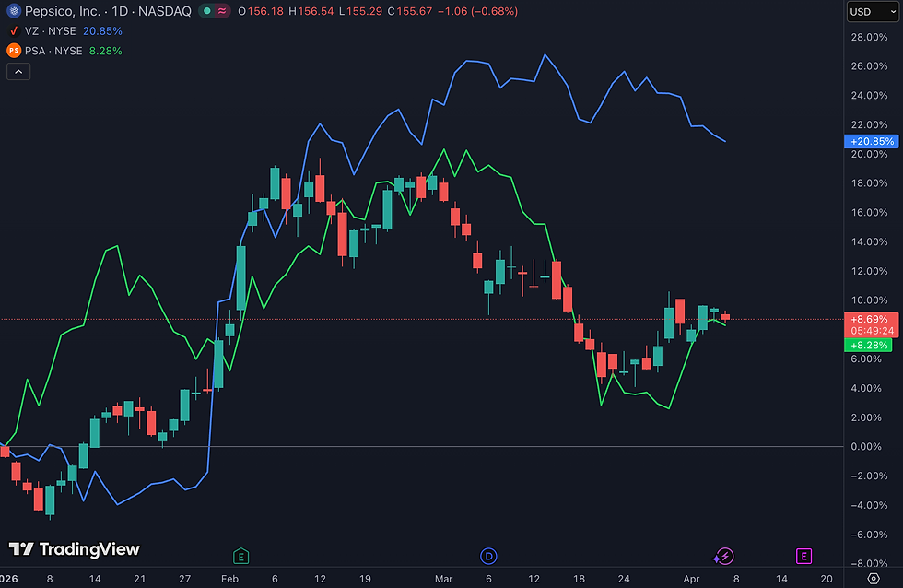Click the purple lightning event marker
This screenshot has height=588, width=903.
click(723, 557)
